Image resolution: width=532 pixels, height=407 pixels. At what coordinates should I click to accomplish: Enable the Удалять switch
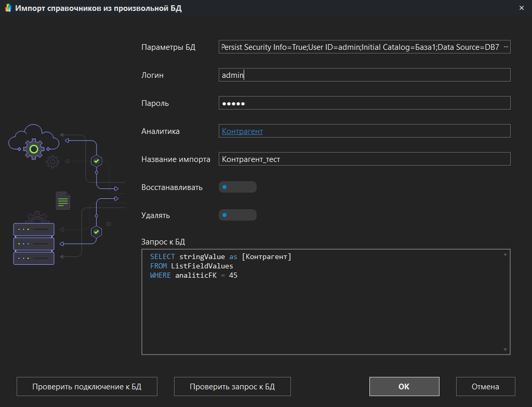237,215
